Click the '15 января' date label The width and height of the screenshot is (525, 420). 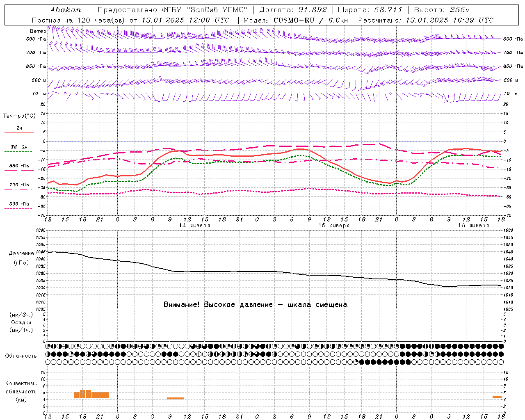click(334, 226)
